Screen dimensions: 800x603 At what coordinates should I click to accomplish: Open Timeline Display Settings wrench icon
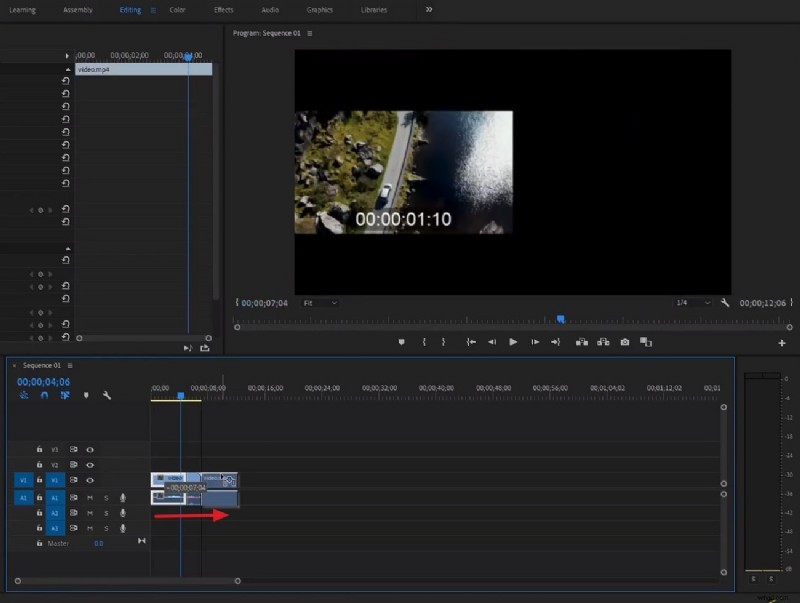point(107,395)
